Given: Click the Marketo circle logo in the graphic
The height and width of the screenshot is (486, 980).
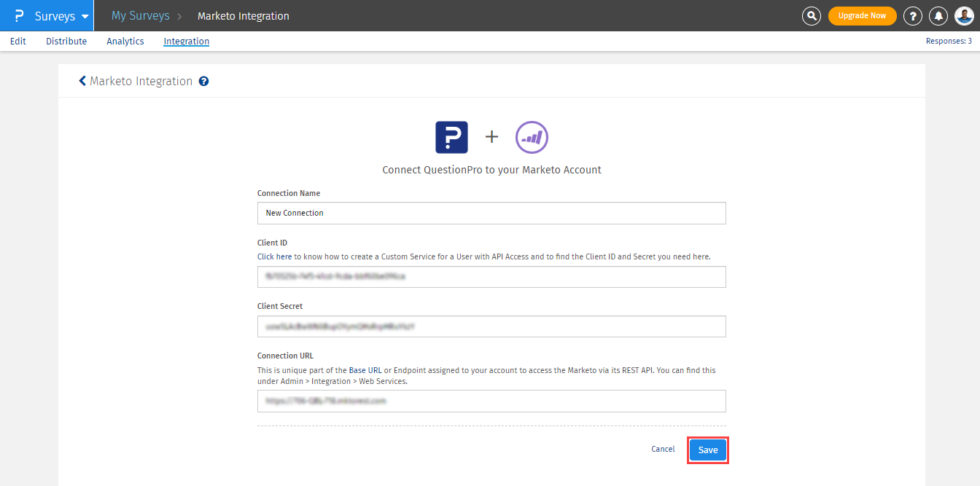Looking at the screenshot, I should (532, 137).
